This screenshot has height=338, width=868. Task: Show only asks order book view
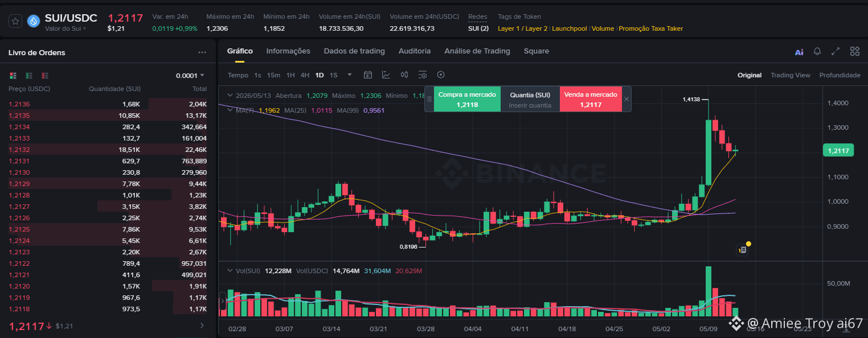coord(45,75)
